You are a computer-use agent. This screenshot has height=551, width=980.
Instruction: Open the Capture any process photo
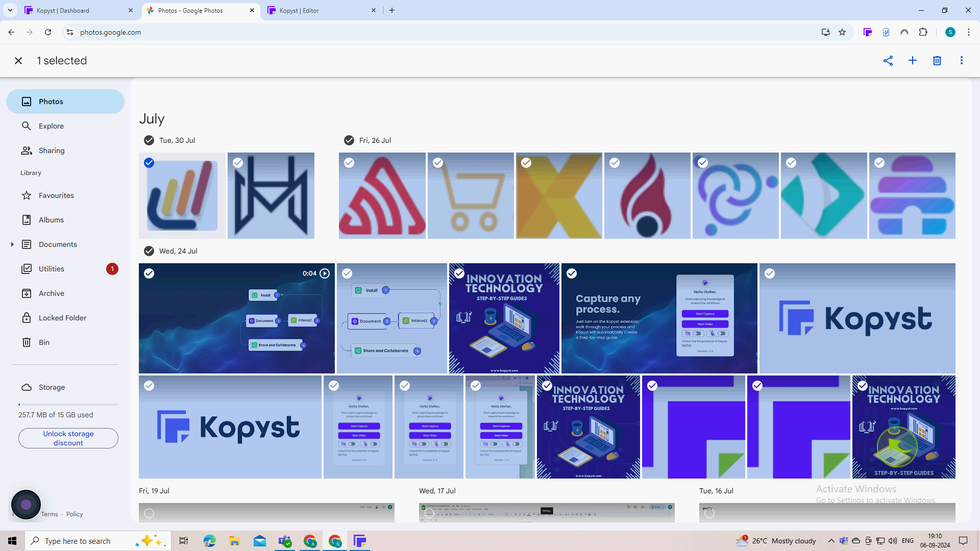pyautogui.click(x=659, y=318)
